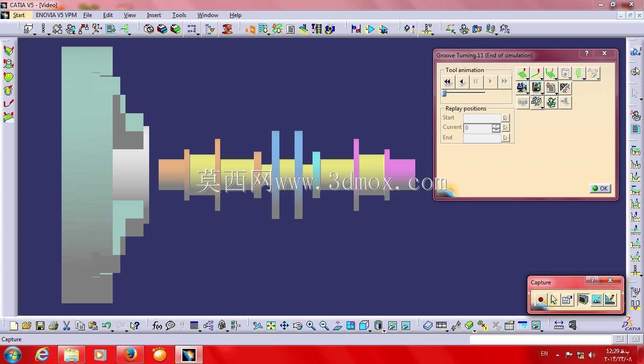The width and height of the screenshot is (644, 364).
Task: Click the fast forward to end button
Action: pos(504,82)
